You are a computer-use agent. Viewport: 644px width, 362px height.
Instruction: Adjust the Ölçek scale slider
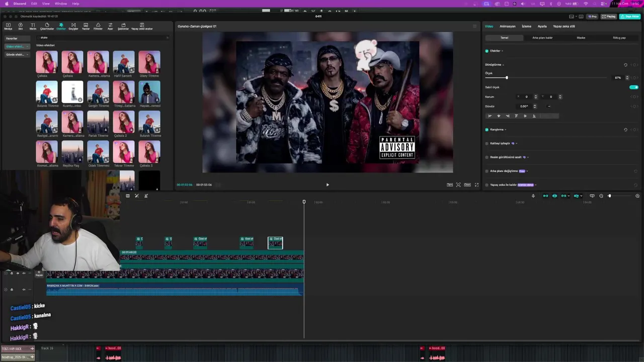(546, 78)
